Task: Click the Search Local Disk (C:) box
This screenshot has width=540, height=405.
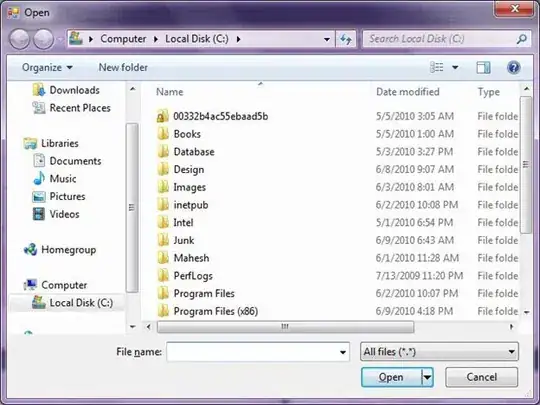Action: click(447, 39)
